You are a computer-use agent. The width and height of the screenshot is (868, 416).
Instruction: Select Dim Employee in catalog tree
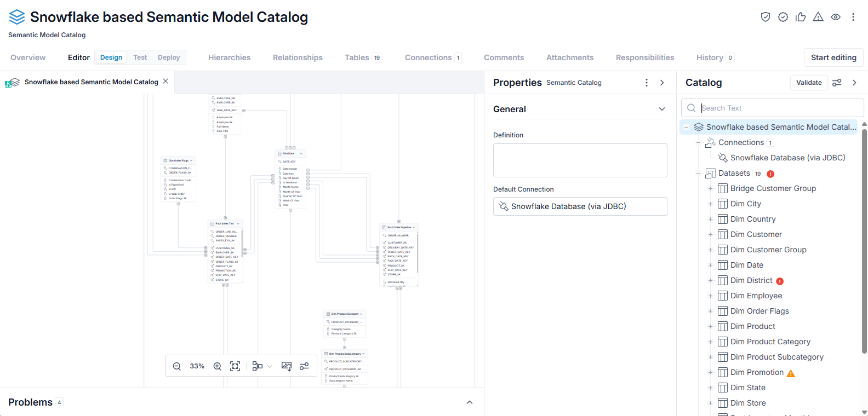(x=756, y=296)
